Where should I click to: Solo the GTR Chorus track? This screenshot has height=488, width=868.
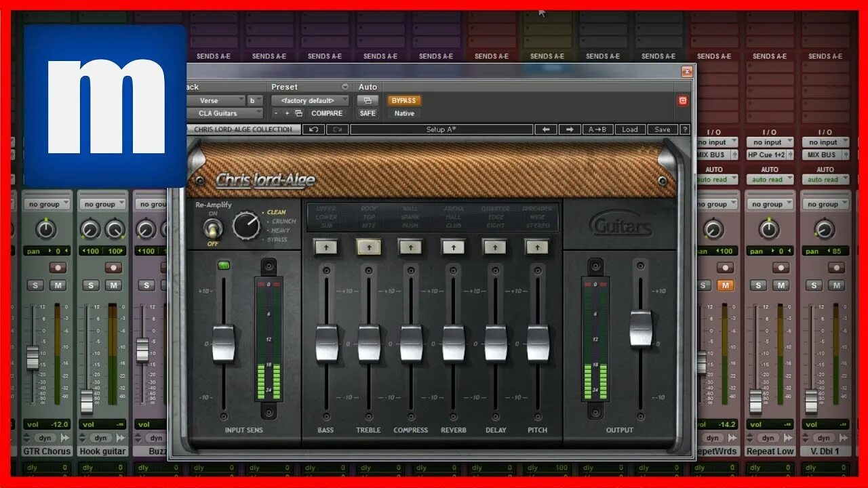point(36,285)
